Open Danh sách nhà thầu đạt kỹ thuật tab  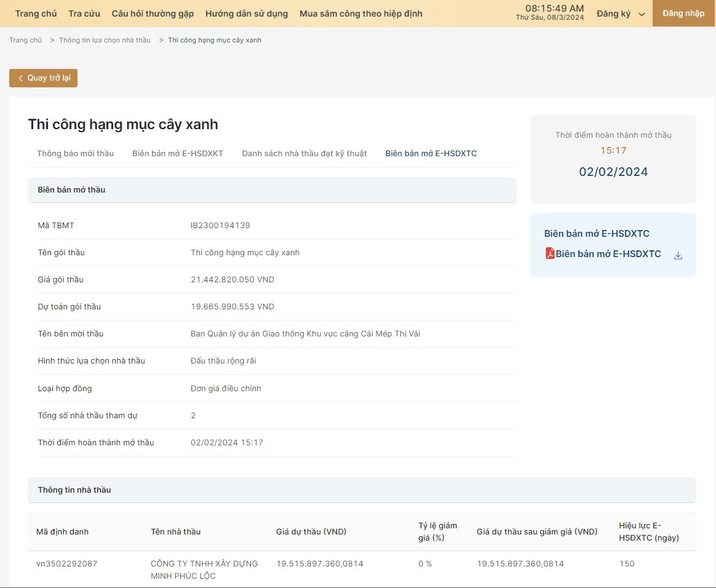[304, 153]
